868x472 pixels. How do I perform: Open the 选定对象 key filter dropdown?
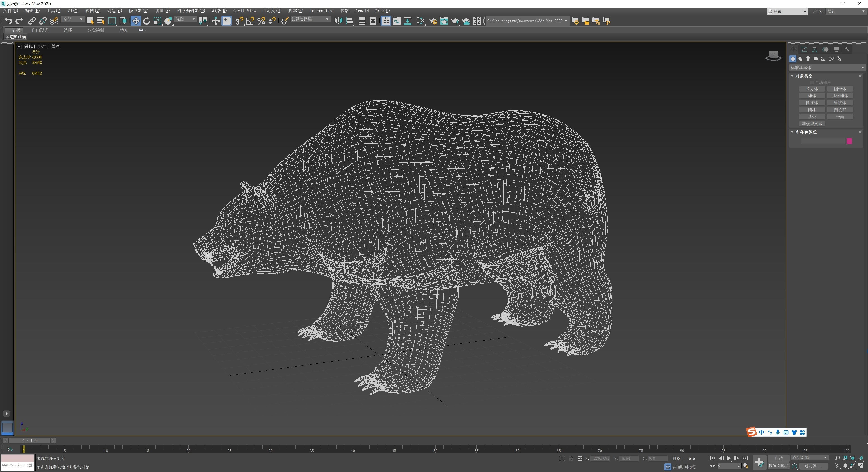tap(809, 458)
